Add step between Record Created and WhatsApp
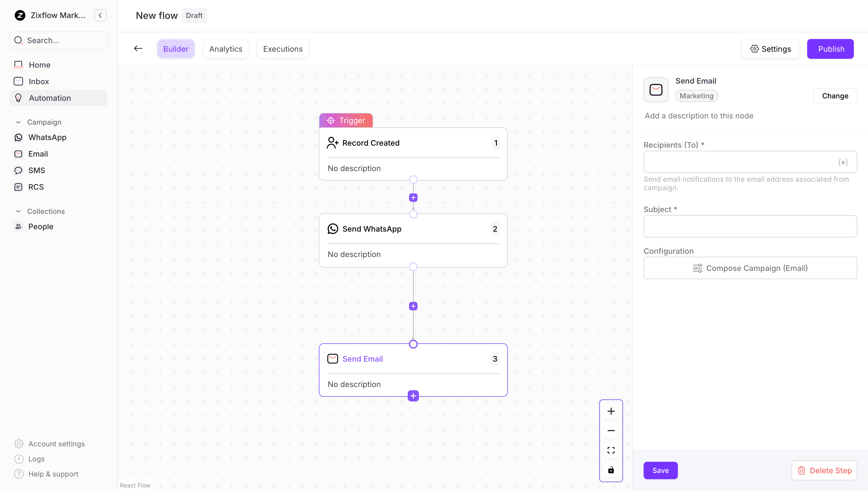Image resolution: width=868 pixels, height=491 pixels. 413,198
